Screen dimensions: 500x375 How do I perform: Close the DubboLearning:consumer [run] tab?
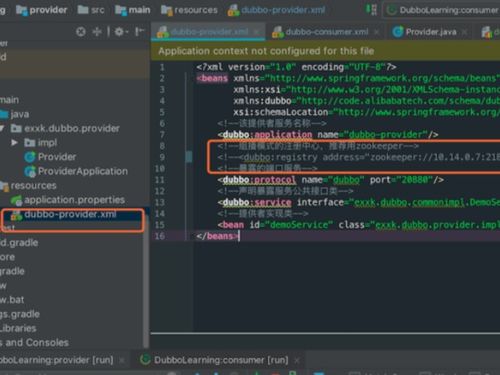297,360
